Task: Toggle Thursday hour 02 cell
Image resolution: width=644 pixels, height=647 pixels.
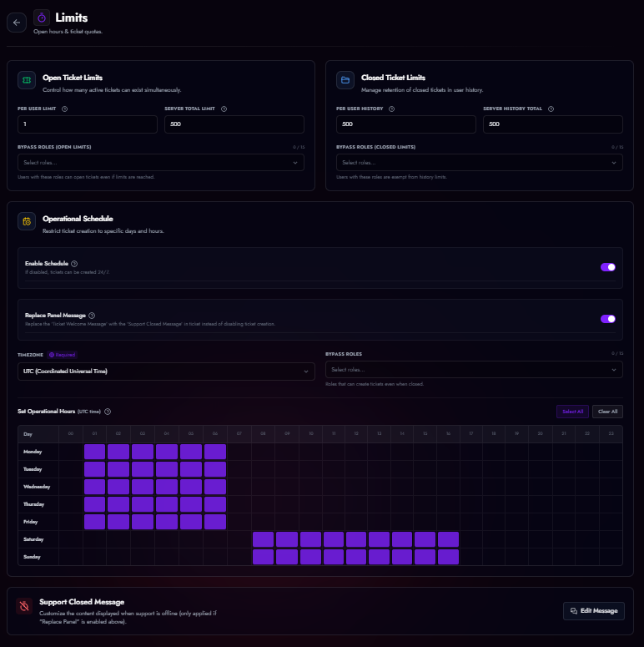Action: [118, 504]
